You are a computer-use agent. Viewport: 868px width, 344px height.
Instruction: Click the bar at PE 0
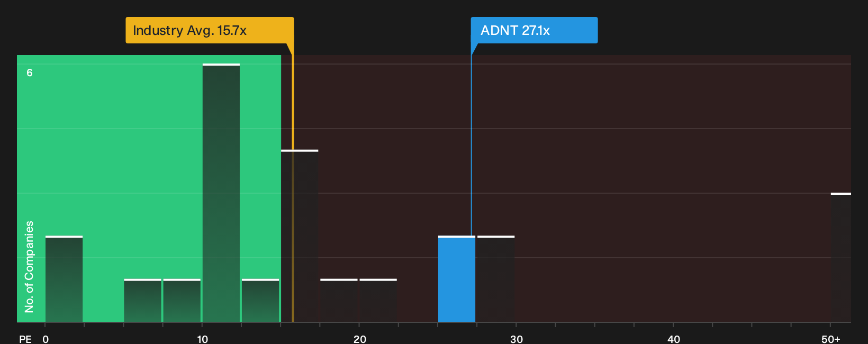pos(64,279)
